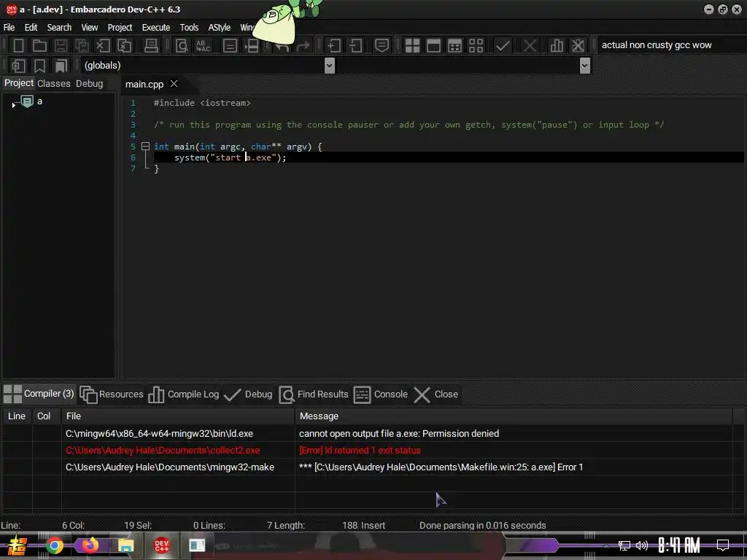This screenshot has width=747, height=560.
Task: Open Find with the magnifier icon
Action: (x=182, y=46)
